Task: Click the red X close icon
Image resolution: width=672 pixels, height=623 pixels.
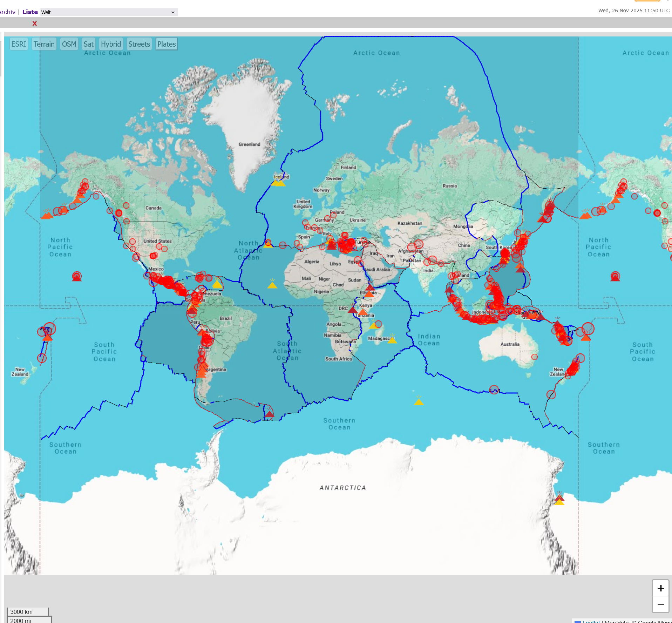Action: 35,23
